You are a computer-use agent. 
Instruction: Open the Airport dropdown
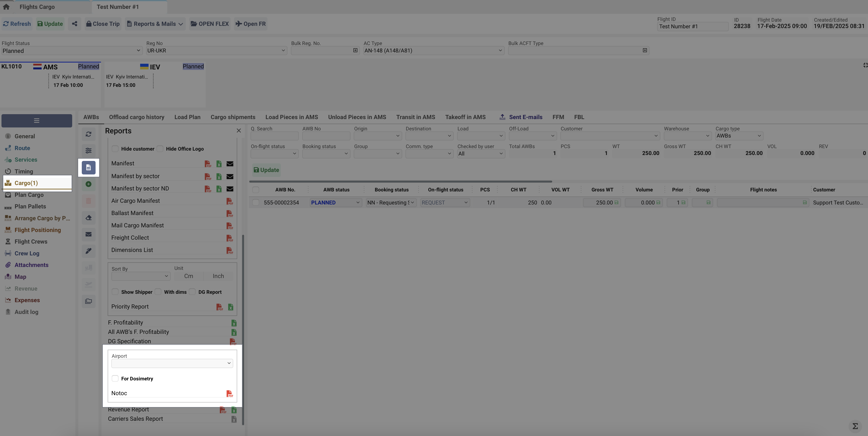coord(172,363)
